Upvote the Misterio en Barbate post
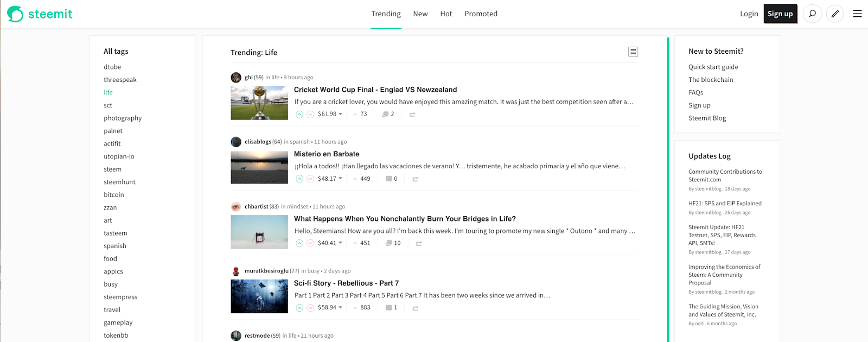868x342 pixels. [299, 179]
